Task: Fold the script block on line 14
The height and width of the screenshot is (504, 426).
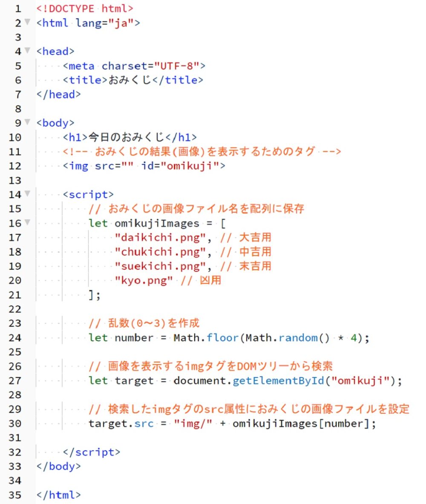Action: pyautogui.click(x=28, y=194)
